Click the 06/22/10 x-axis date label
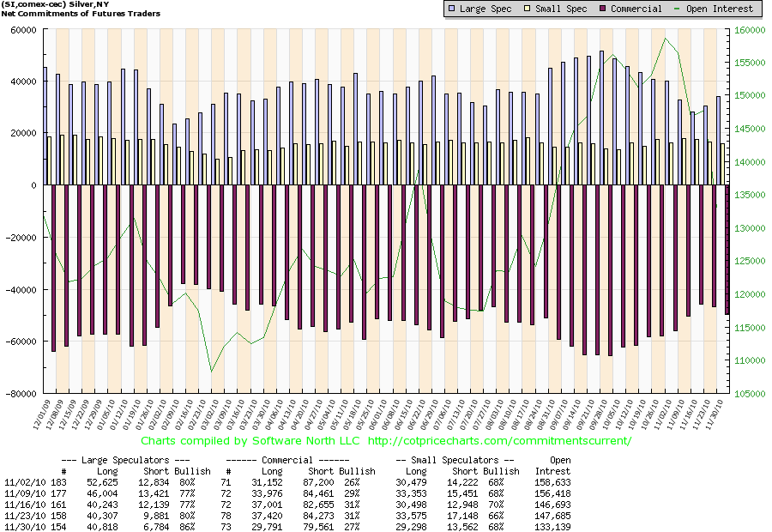772x532 pixels. point(418,414)
